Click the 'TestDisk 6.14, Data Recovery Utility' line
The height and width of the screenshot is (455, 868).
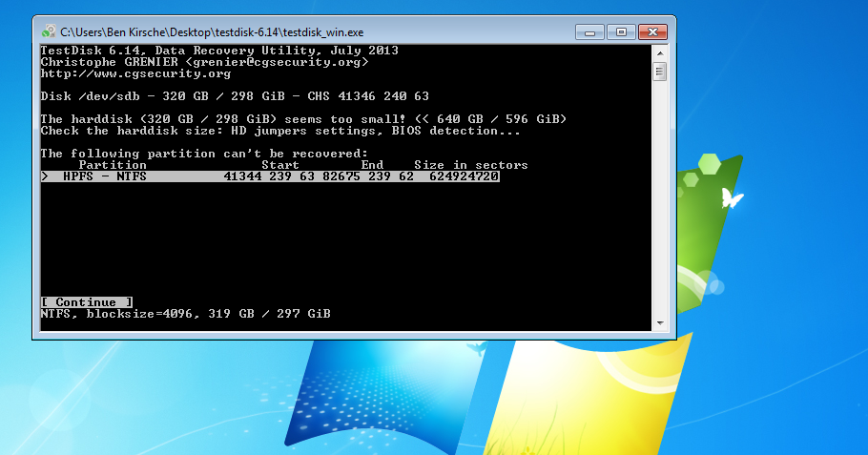pyautogui.click(x=219, y=51)
